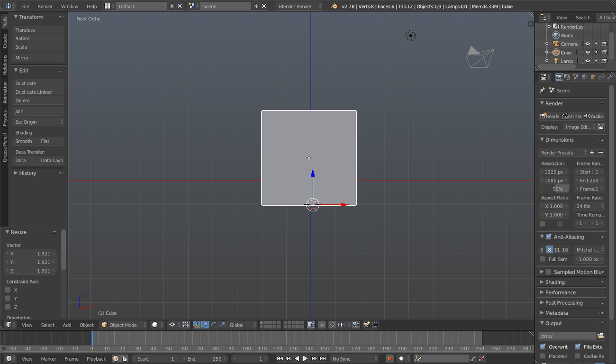The height and width of the screenshot is (364, 616).
Task: Play animation forward
Action: [305, 359]
